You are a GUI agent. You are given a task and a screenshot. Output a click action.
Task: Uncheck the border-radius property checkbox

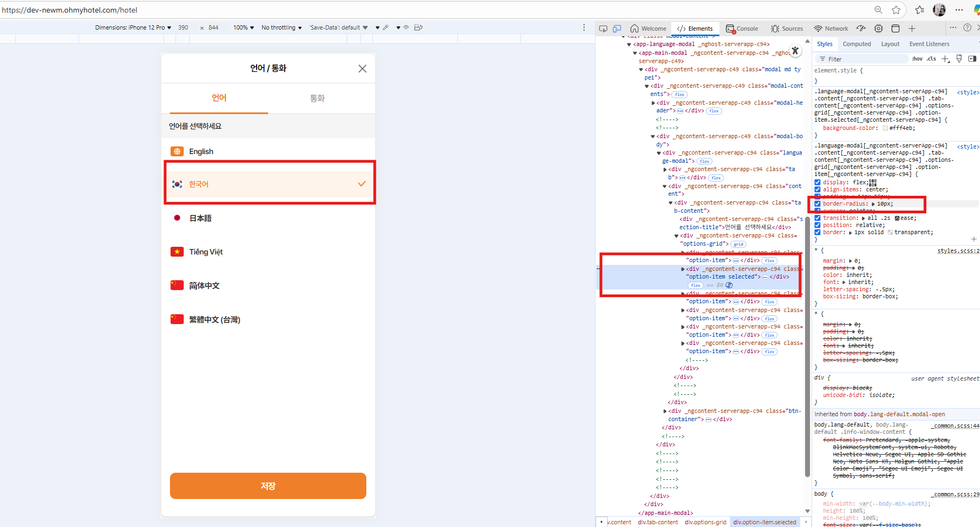coord(818,204)
